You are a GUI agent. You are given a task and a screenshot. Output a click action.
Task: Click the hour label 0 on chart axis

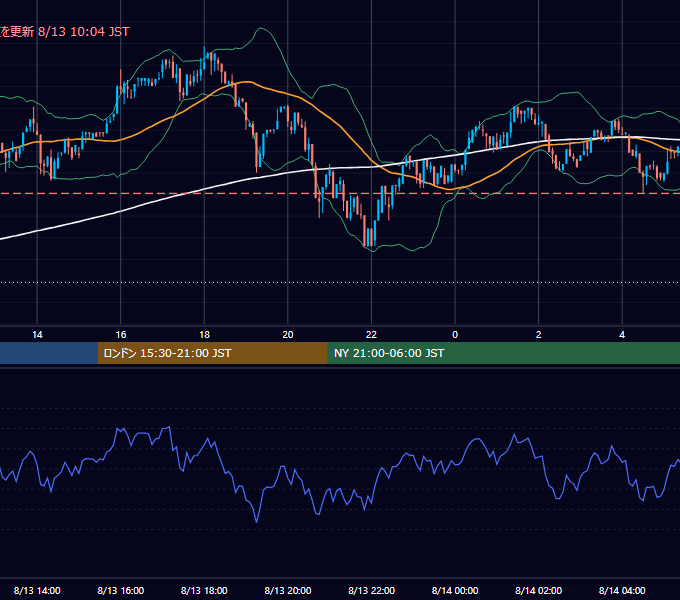click(x=455, y=335)
